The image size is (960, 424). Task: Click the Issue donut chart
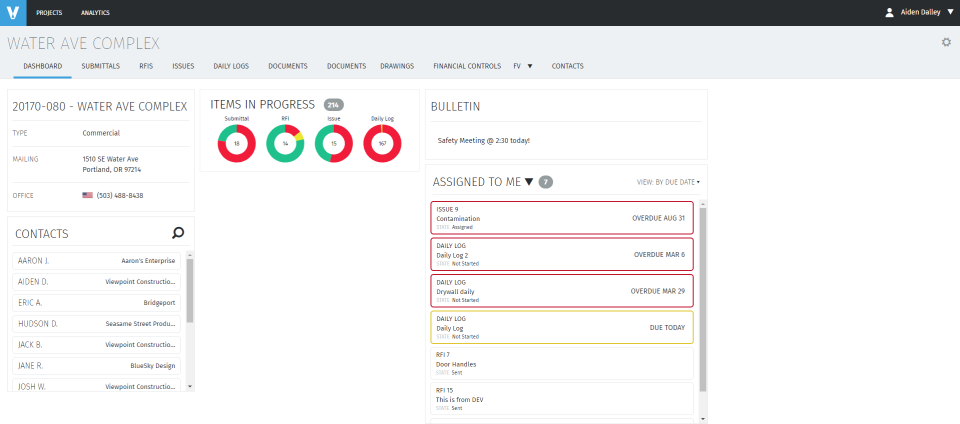coord(334,143)
